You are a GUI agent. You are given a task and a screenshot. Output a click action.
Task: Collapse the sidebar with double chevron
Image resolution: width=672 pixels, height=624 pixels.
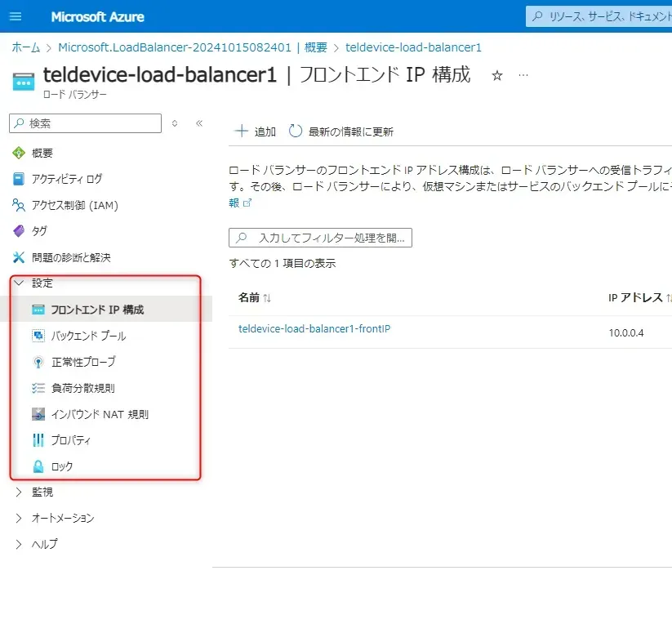198,123
